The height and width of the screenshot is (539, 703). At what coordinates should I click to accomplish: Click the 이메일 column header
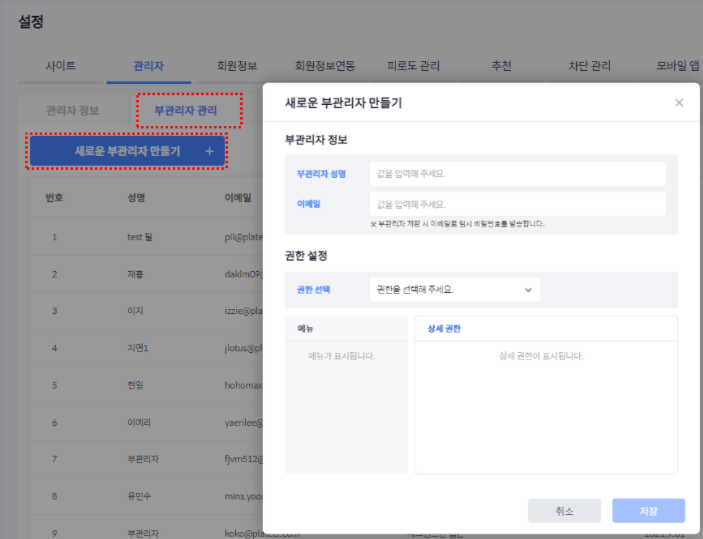pyautogui.click(x=238, y=198)
